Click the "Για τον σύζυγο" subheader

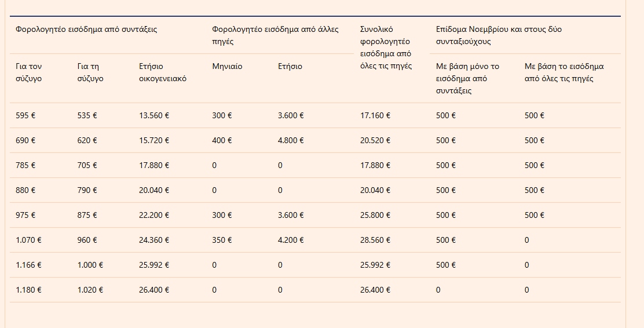[x=29, y=72]
